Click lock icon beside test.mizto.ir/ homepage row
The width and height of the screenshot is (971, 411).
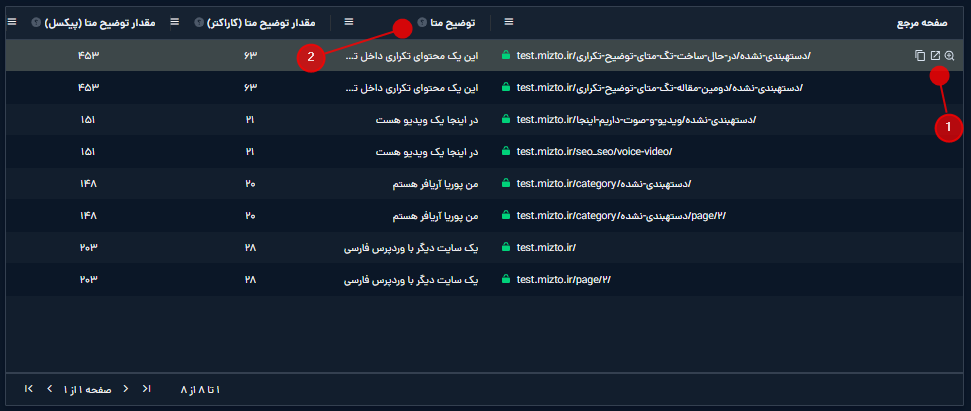tap(506, 248)
